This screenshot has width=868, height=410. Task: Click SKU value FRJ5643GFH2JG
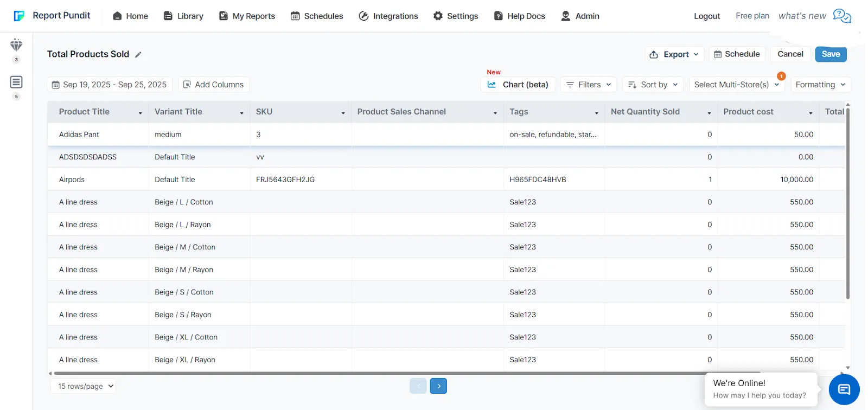(x=285, y=180)
